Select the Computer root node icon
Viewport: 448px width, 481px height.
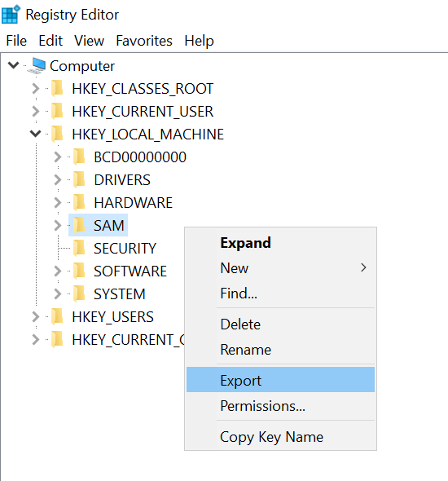[x=37, y=66]
